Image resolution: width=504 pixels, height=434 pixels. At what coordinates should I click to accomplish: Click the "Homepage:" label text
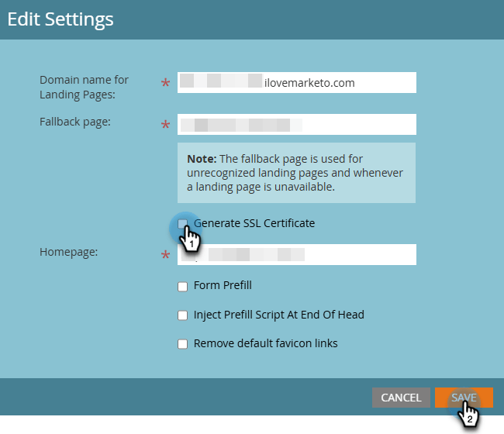tap(68, 252)
